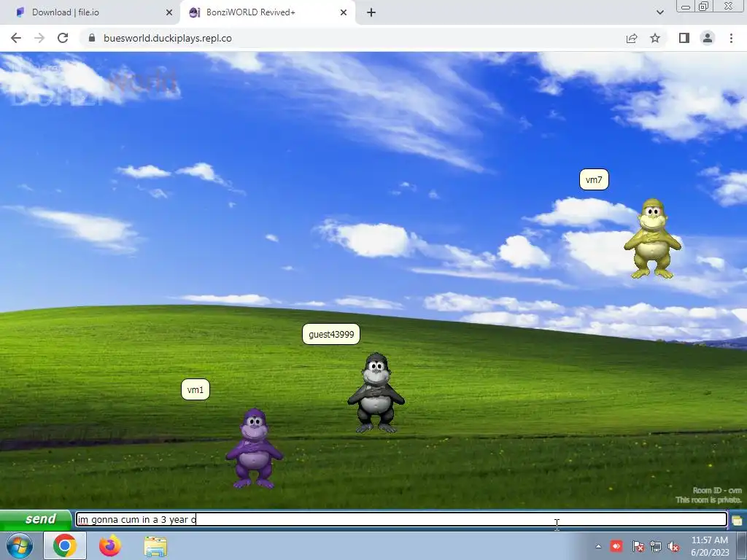Screen dimensions: 747x560
Task: Click the Chrome taskbar icon
Action: (65, 545)
